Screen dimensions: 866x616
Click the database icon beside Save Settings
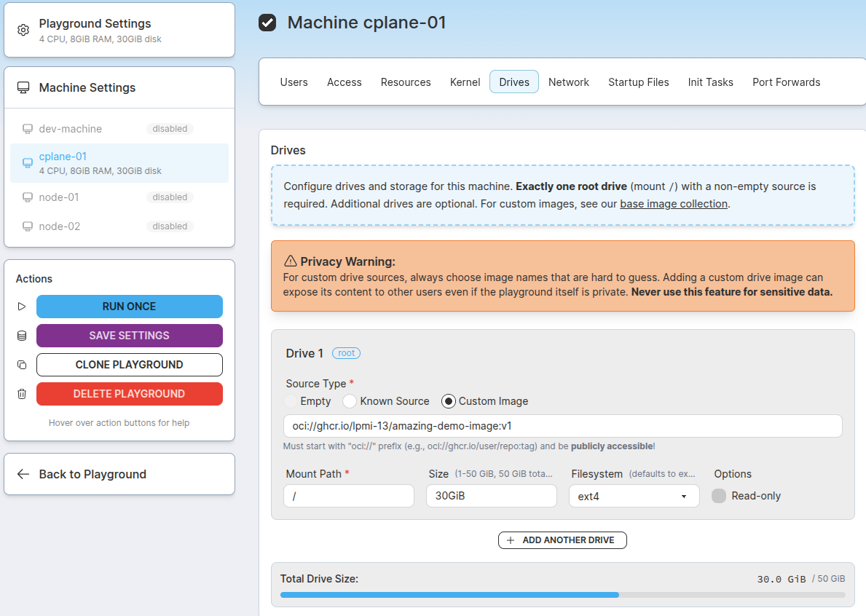click(21, 336)
